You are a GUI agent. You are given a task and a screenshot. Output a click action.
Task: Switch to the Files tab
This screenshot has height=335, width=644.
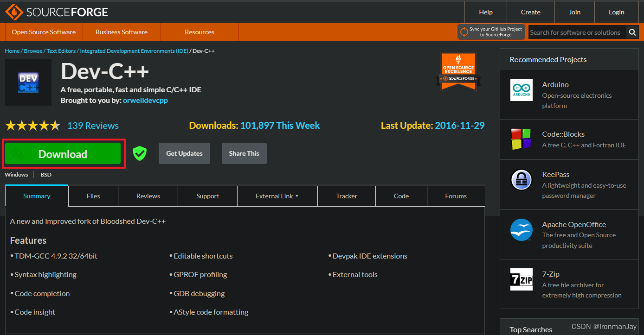[93, 196]
